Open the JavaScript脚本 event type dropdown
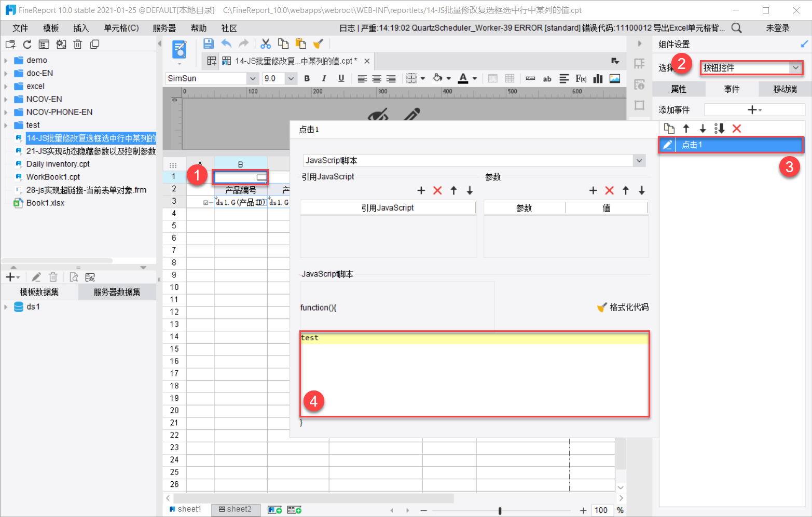The width and height of the screenshot is (812, 517). click(639, 161)
